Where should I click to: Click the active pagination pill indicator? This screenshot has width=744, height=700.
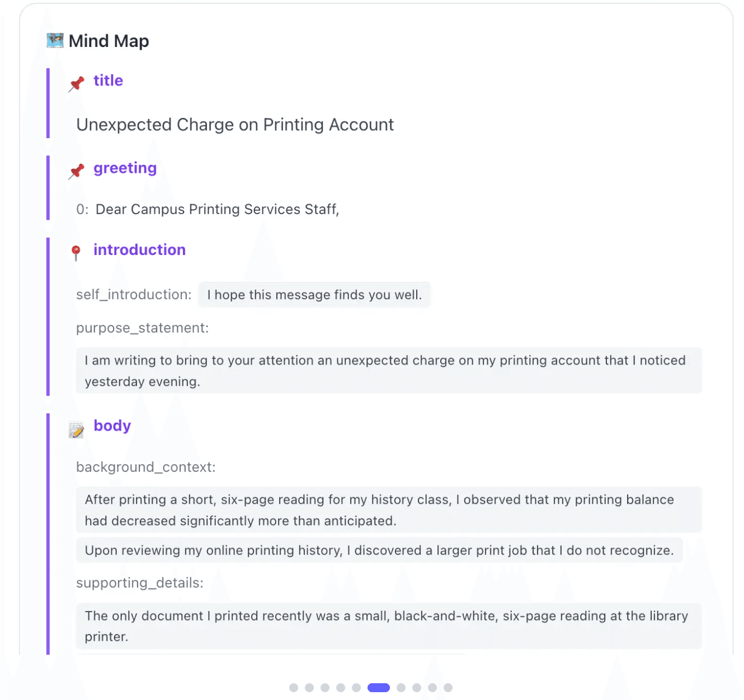(379, 687)
